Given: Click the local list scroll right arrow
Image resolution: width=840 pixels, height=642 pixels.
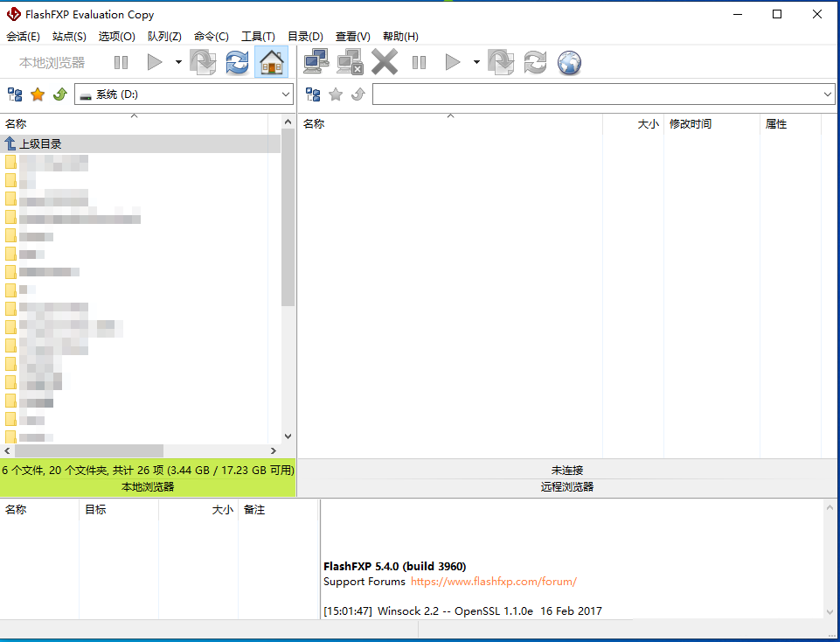Looking at the screenshot, I should point(274,450).
